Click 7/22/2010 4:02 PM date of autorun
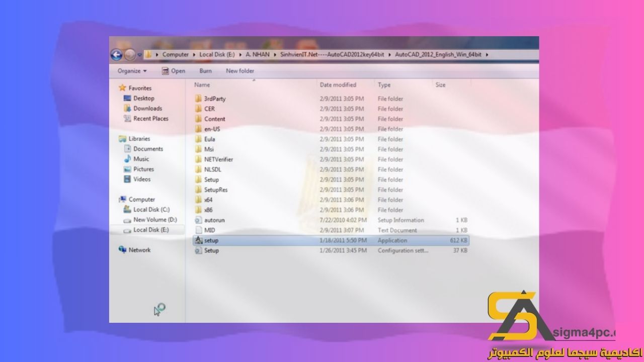The width and height of the screenshot is (644, 362). click(x=344, y=220)
